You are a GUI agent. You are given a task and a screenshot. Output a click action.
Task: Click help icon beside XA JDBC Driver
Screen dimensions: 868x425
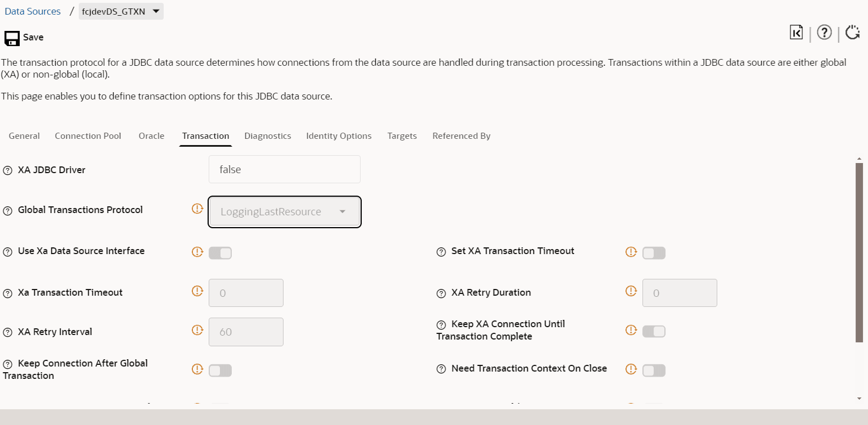pyautogui.click(x=7, y=170)
